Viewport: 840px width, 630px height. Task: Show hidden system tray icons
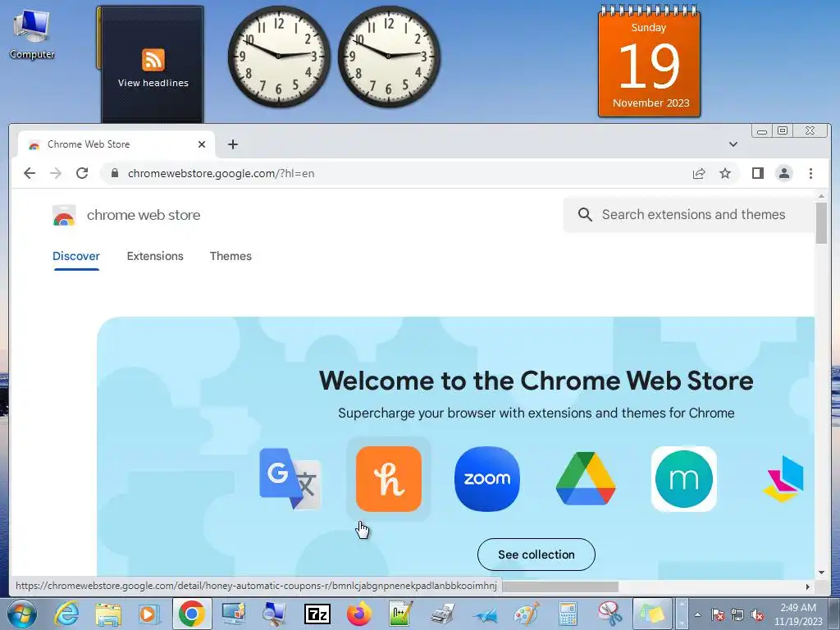[x=697, y=614]
